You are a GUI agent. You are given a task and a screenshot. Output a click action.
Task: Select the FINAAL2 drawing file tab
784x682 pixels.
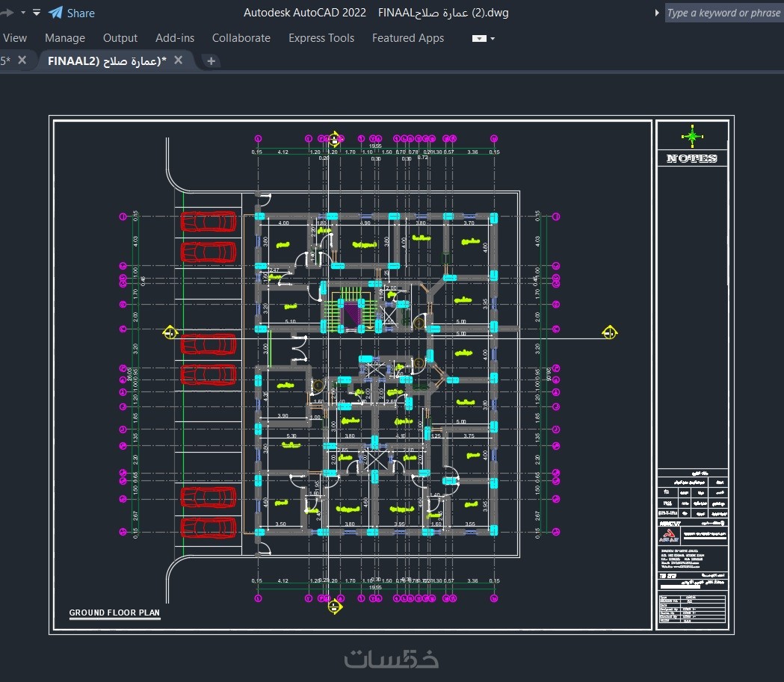106,61
